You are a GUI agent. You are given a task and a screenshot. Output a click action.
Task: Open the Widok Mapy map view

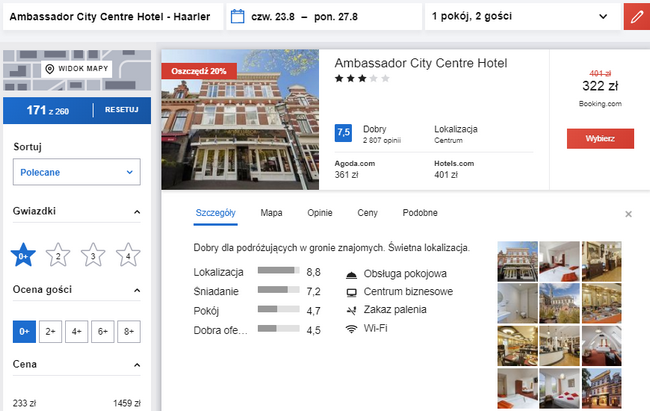tap(77, 69)
